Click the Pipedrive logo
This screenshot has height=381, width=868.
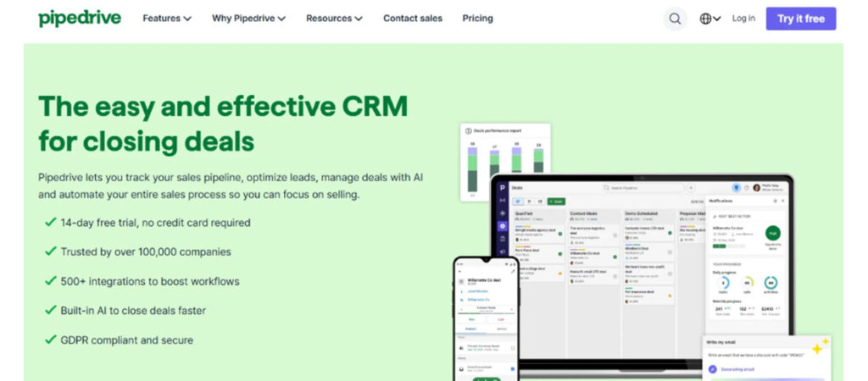79,19
